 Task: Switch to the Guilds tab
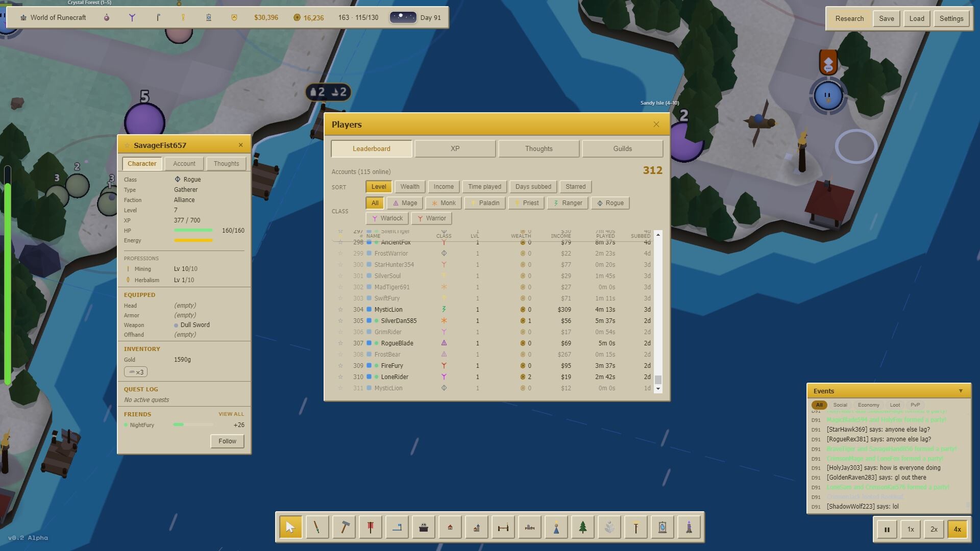622,149
